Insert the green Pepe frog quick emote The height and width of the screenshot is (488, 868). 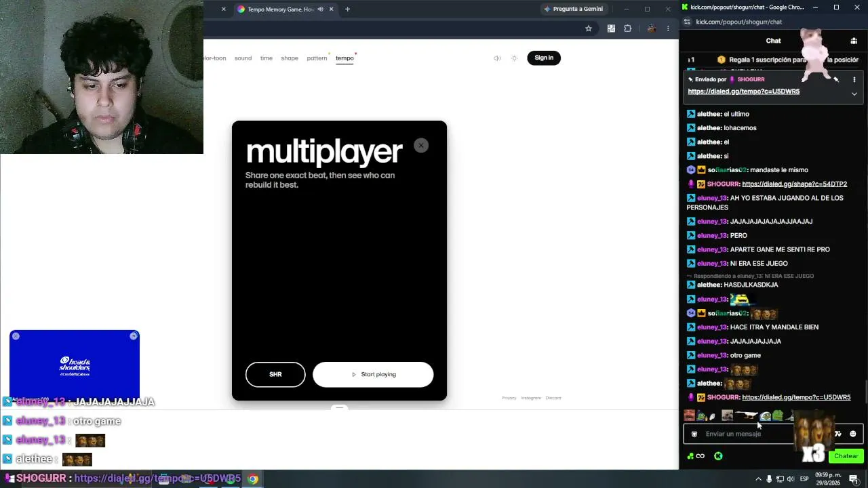(x=778, y=415)
